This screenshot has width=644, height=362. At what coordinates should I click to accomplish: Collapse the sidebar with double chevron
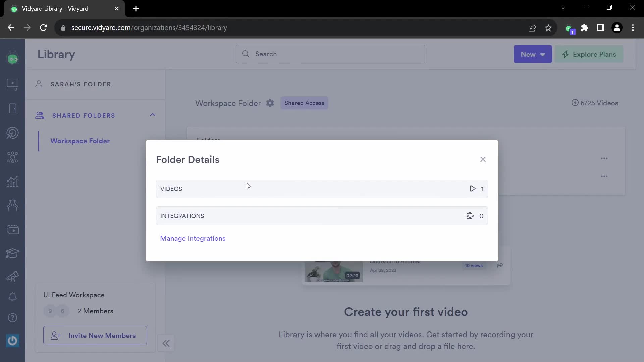[166, 343]
